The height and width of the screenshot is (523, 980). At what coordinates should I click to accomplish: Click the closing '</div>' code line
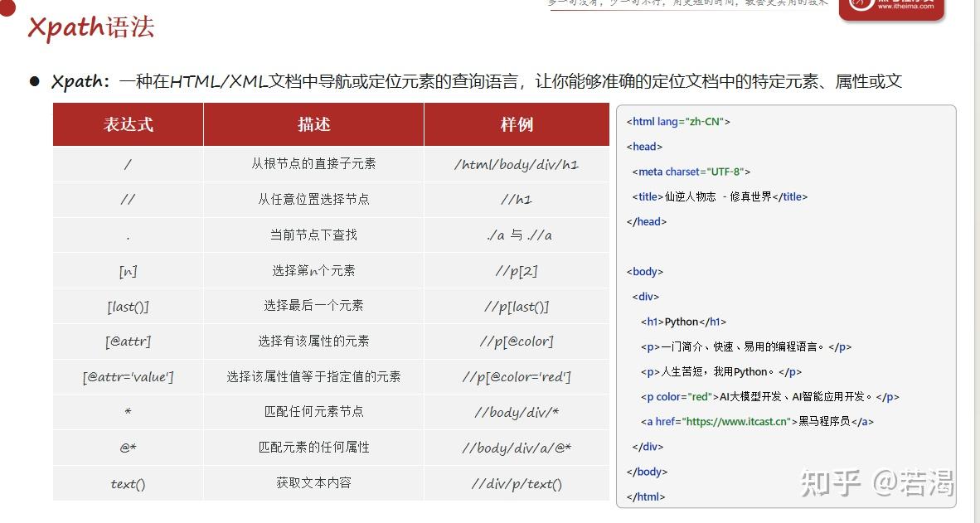648,447
